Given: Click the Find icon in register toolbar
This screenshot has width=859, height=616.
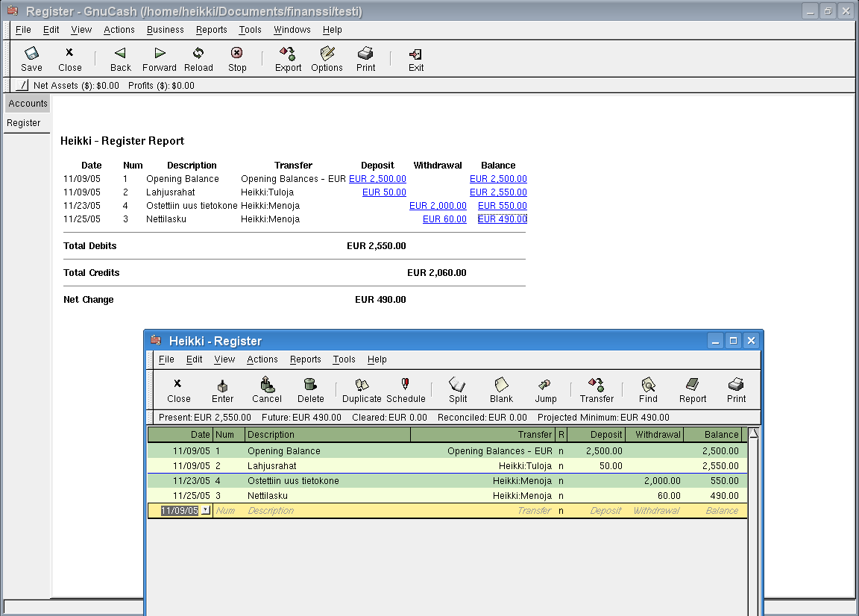Looking at the screenshot, I should point(648,385).
